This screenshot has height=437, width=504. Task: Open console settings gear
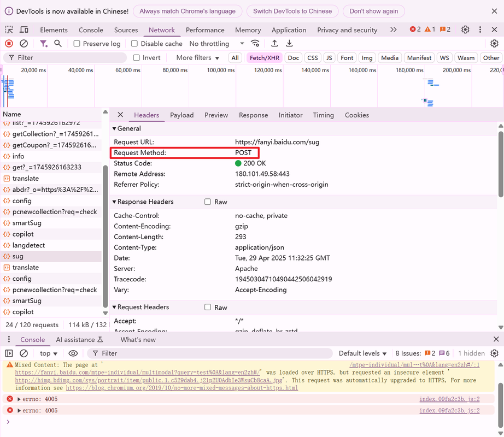pos(494,353)
